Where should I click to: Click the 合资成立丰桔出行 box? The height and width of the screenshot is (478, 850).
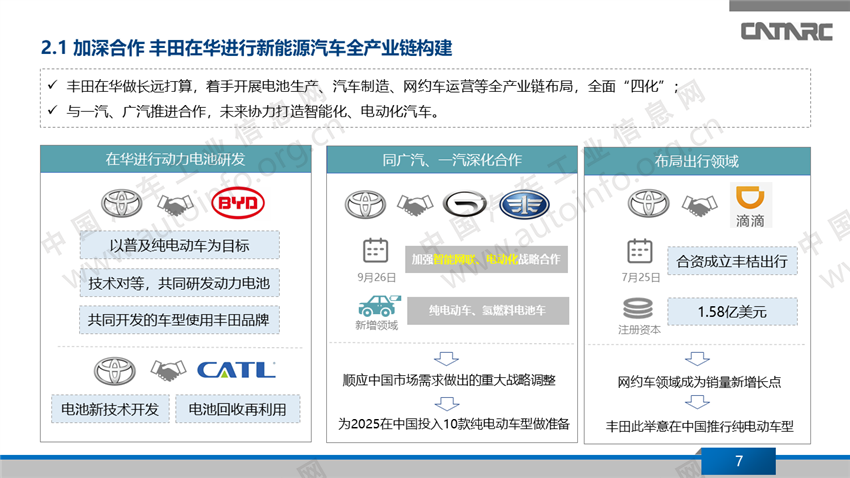tap(732, 261)
